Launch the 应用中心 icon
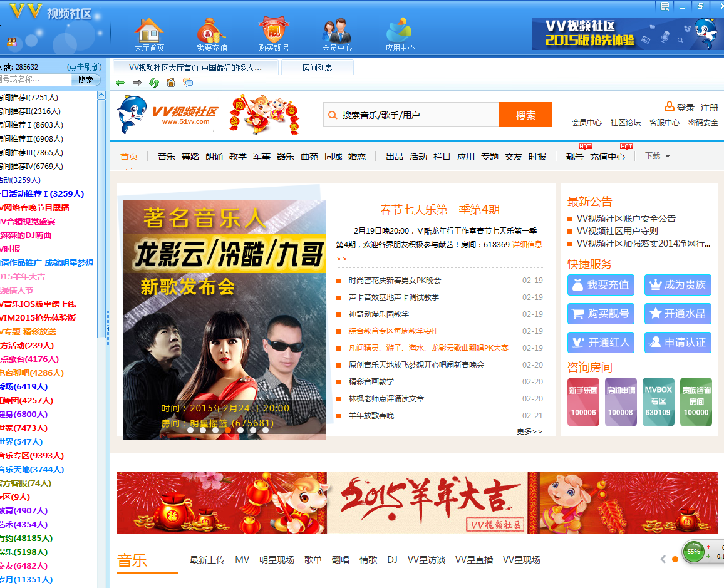The height and width of the screenshot is (588, 724). click(x=400, y=31)
